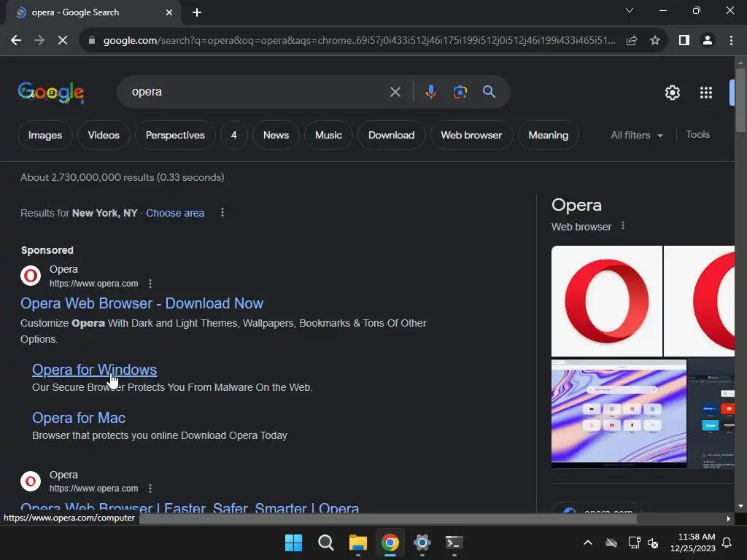747x560 pixels.
Task: Open the Opera for Mac link
Action: tap(79, 418)
